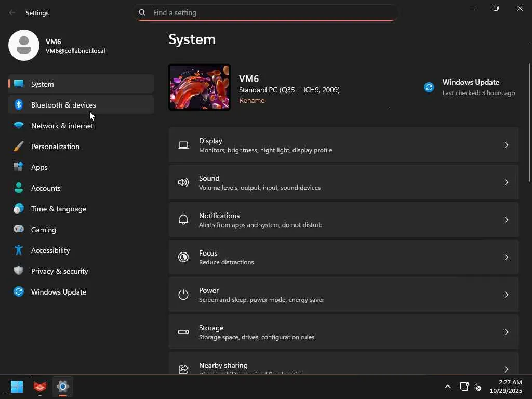Viewport: 532px width, 399px height.
Task: Open the Storage row chevron
Action: click(x=507, y=332)
